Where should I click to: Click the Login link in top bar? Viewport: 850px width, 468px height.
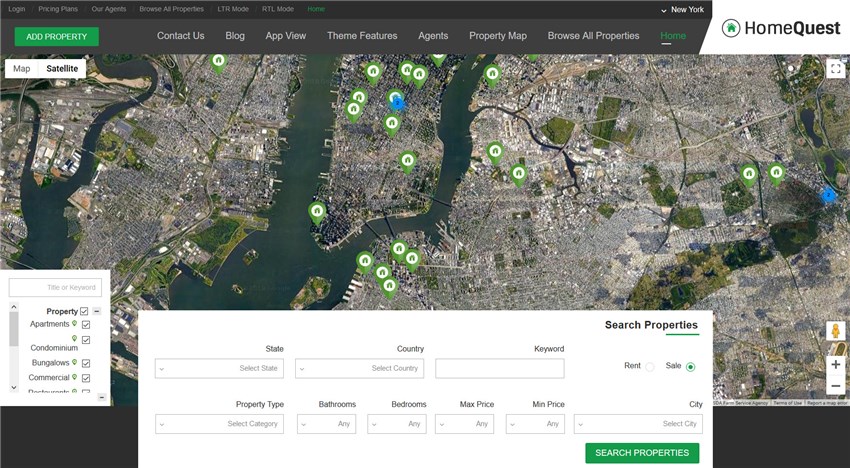(17, 9)
